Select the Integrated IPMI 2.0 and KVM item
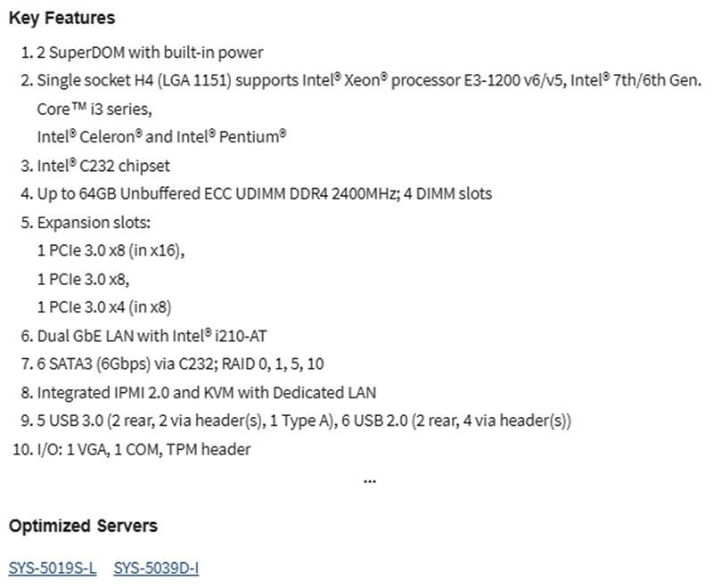Image resolution: width=713 pixels, height=588 pixels. (207, 393)
